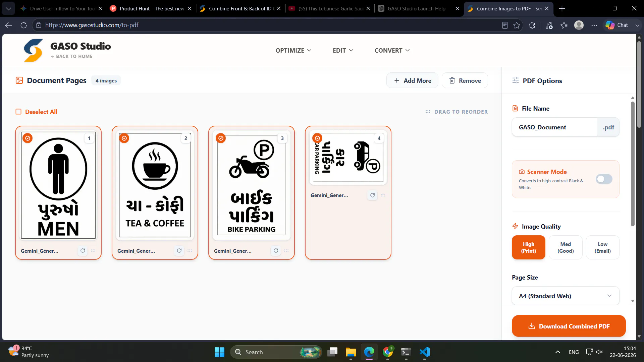644x362 pixels.
Task: Click the GASO Studio logo icon
Action: point(34,50)
